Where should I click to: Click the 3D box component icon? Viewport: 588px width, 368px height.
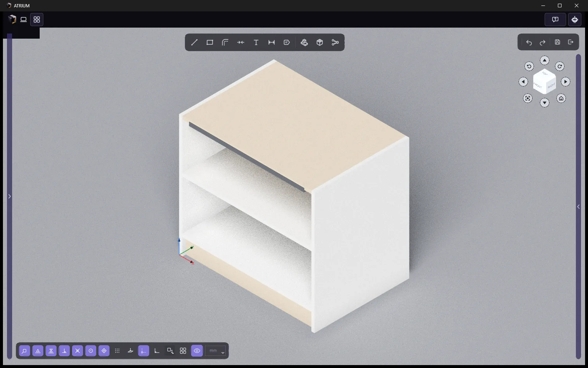(x=320, y=42)
